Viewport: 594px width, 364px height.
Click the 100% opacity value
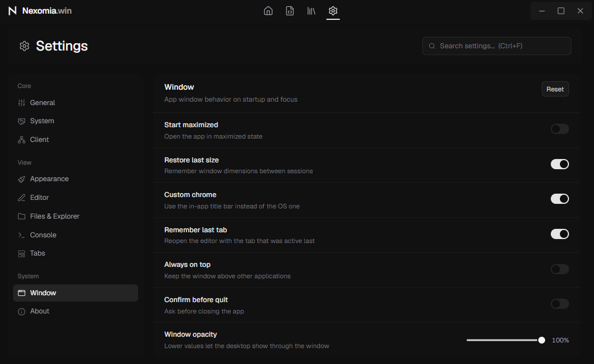(560, 340)
